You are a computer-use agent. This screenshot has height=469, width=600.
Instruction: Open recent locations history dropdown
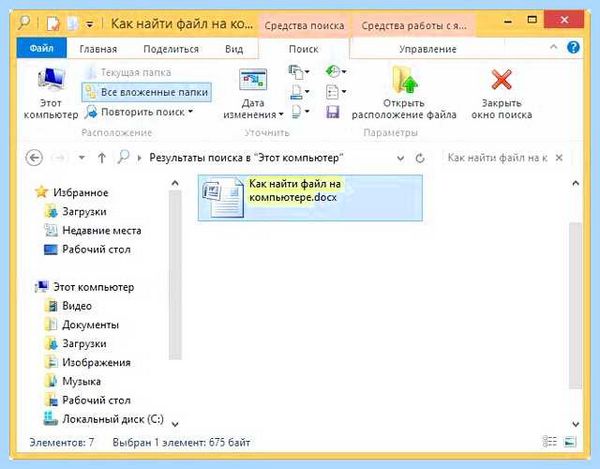click(x=82, y=158)
